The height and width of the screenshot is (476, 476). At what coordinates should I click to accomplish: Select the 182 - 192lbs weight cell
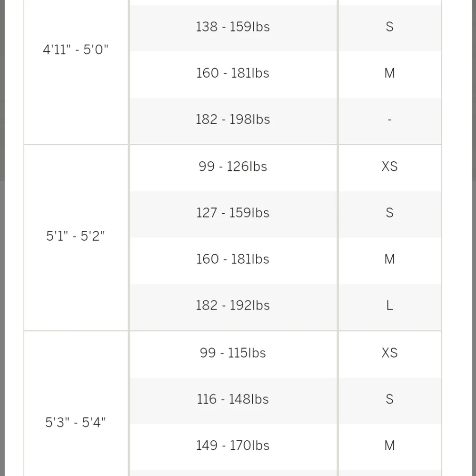pyautogui.click(x=233, y=307)
